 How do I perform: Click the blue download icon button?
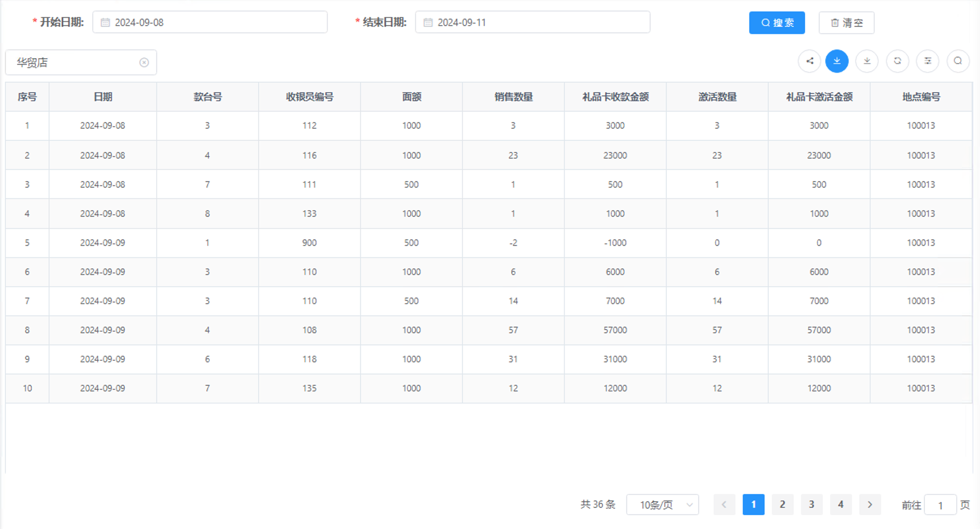837,61
